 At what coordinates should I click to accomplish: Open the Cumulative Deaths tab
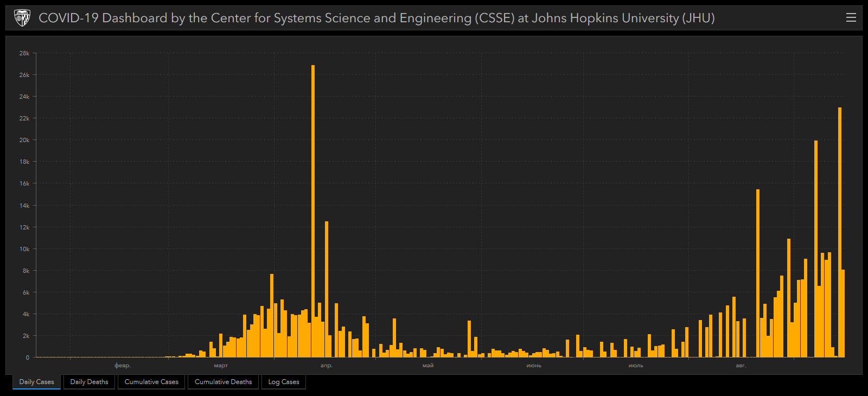click(x=223, y=382)
